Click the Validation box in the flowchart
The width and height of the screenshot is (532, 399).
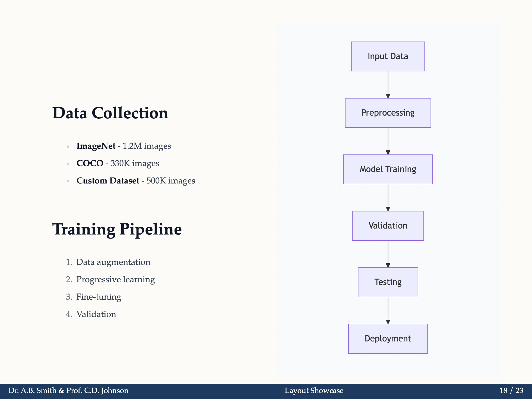point(388,225)
